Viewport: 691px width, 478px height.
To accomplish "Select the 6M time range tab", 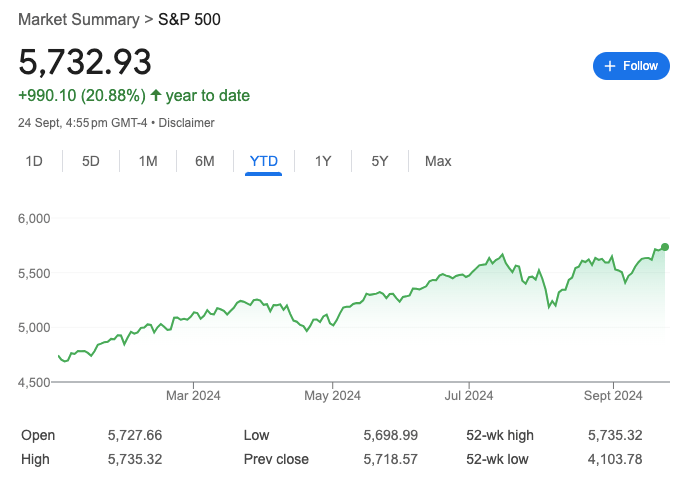I will pos(205,161).
